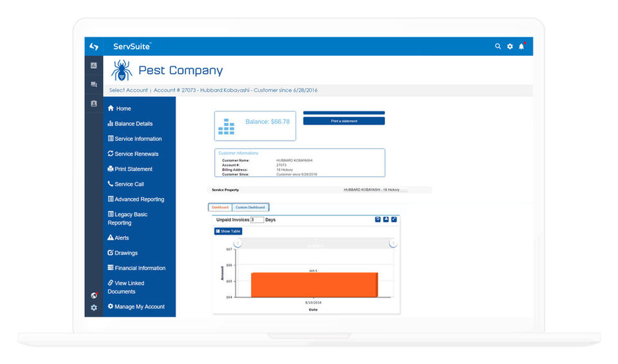Open notifications bell icon
This screenshot has width=618, height=364.
pos(521,46)
